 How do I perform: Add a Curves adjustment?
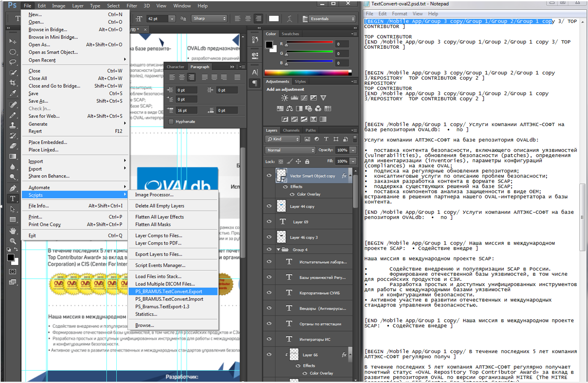[304, 98]
